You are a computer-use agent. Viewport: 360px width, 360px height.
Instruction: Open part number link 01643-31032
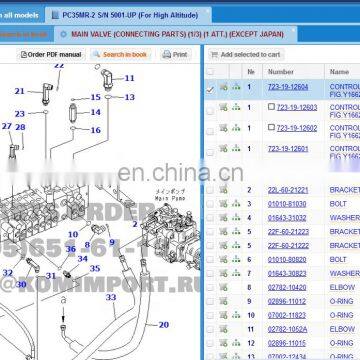click(x=287, y=218)
